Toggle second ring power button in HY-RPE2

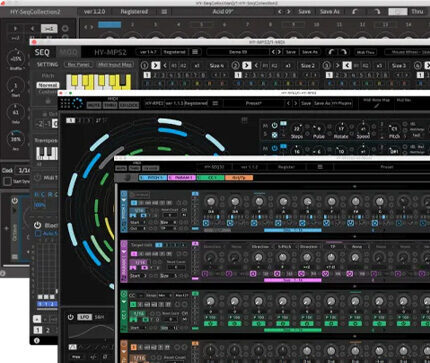click(x=274, y=148)
